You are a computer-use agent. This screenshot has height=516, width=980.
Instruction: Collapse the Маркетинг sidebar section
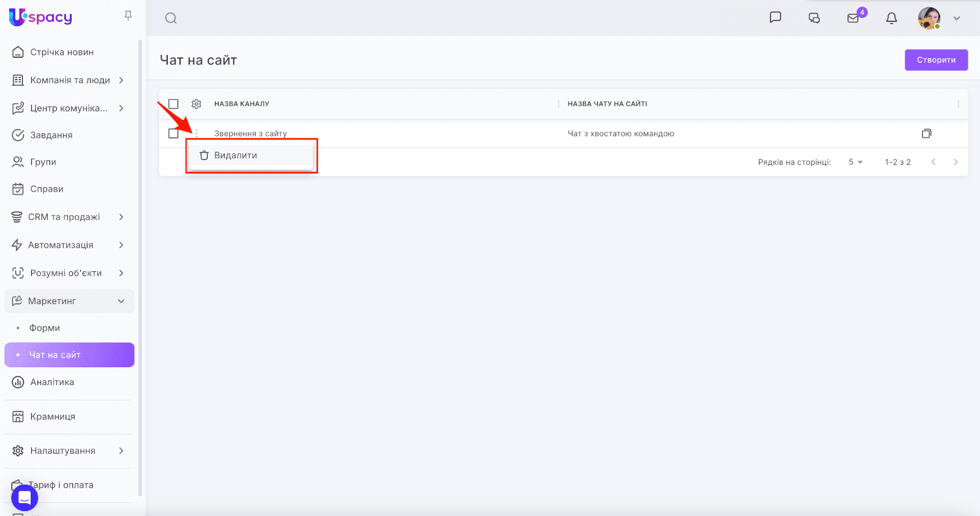121,301
